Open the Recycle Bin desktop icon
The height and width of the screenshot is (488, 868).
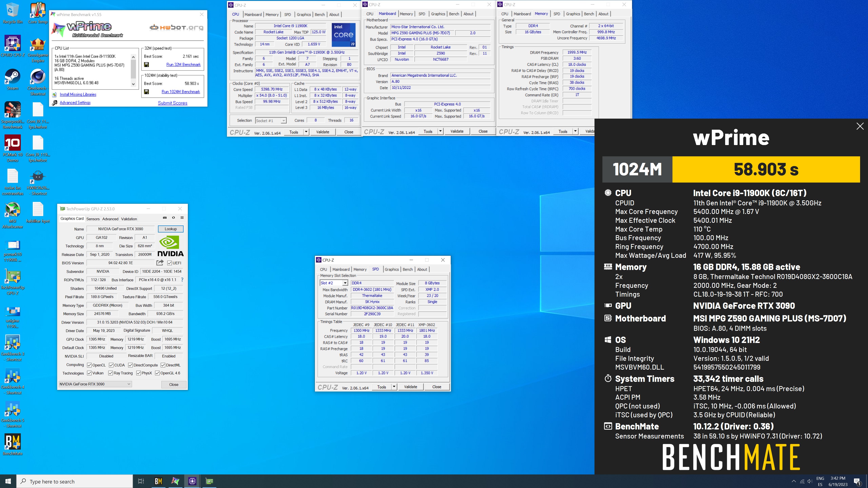pyautogui.click(x=12, y=13)
